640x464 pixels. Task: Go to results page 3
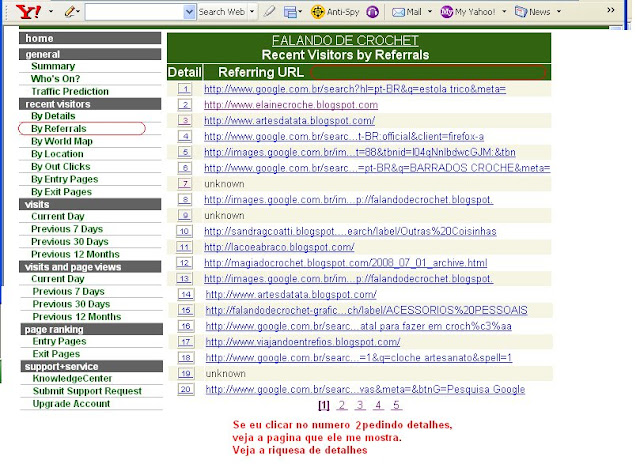pyautogui.click(x=360, y=405)
